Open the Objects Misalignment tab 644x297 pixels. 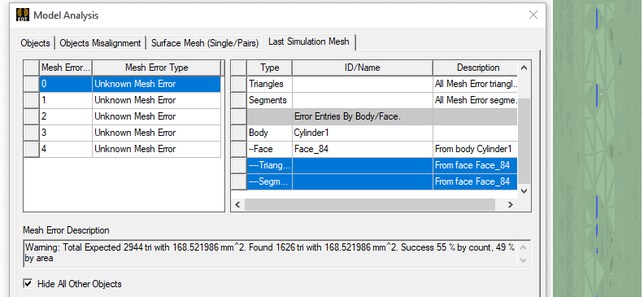pos(100,43)
